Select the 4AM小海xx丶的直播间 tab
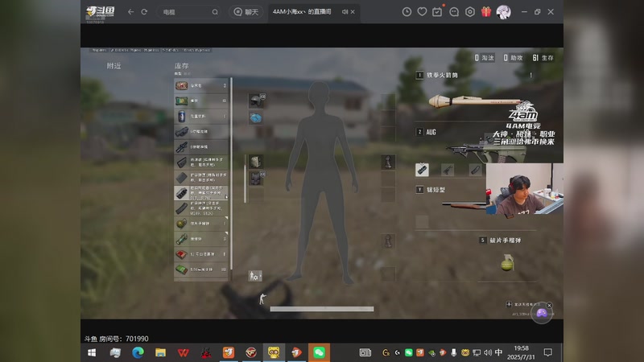The image size is (644, 362). click(302, 11)
